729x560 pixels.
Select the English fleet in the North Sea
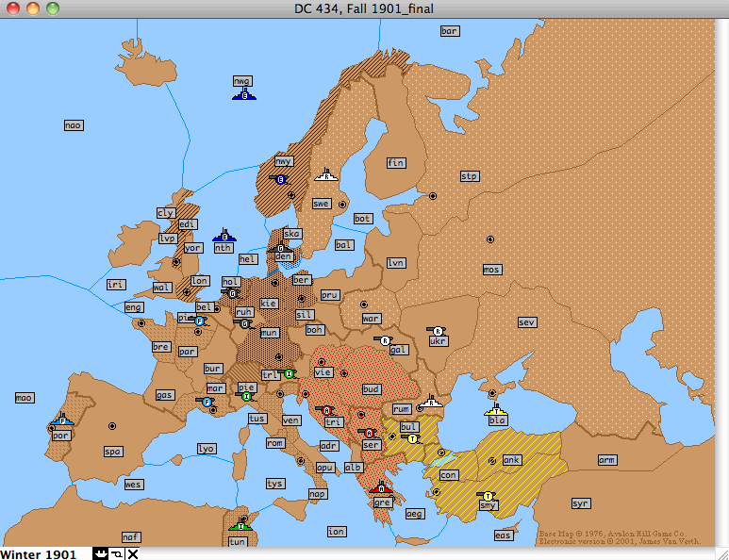pos(224,236)
